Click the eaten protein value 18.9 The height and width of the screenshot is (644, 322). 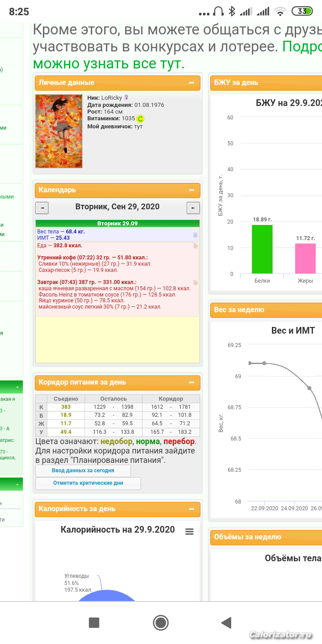[x=66, y=415]
